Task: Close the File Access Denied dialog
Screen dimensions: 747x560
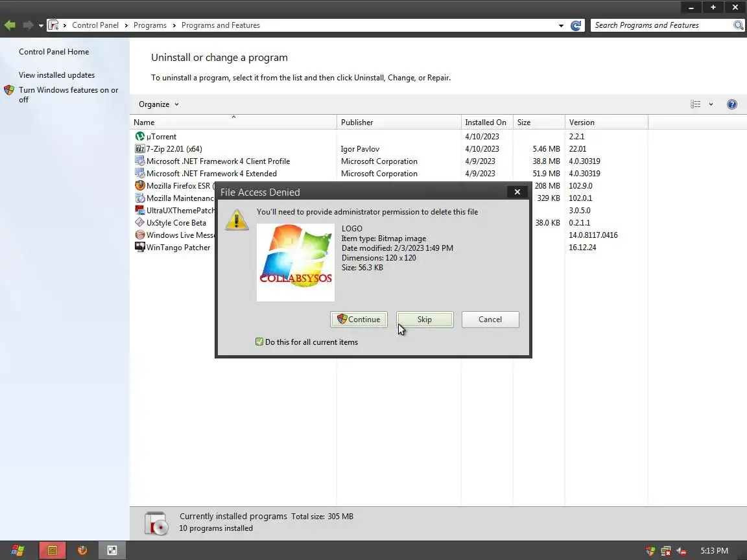Action: (517, 192)
